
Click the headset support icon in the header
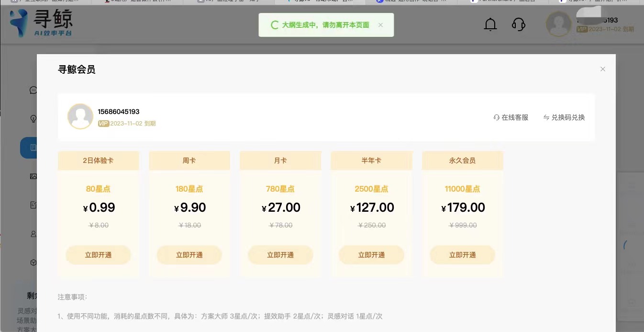coord(519,24)
